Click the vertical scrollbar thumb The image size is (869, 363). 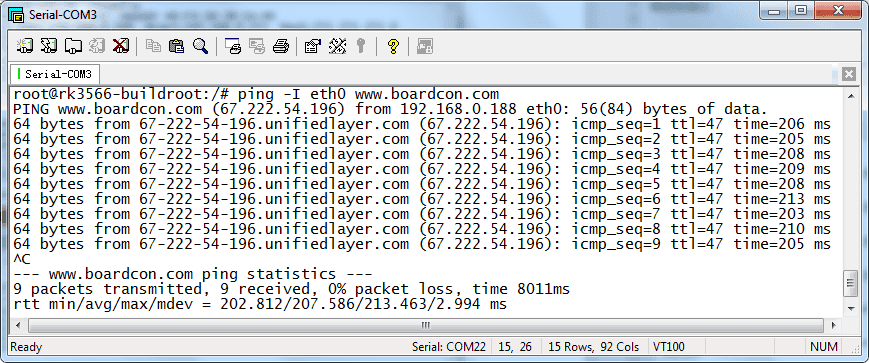click(851, 284)
